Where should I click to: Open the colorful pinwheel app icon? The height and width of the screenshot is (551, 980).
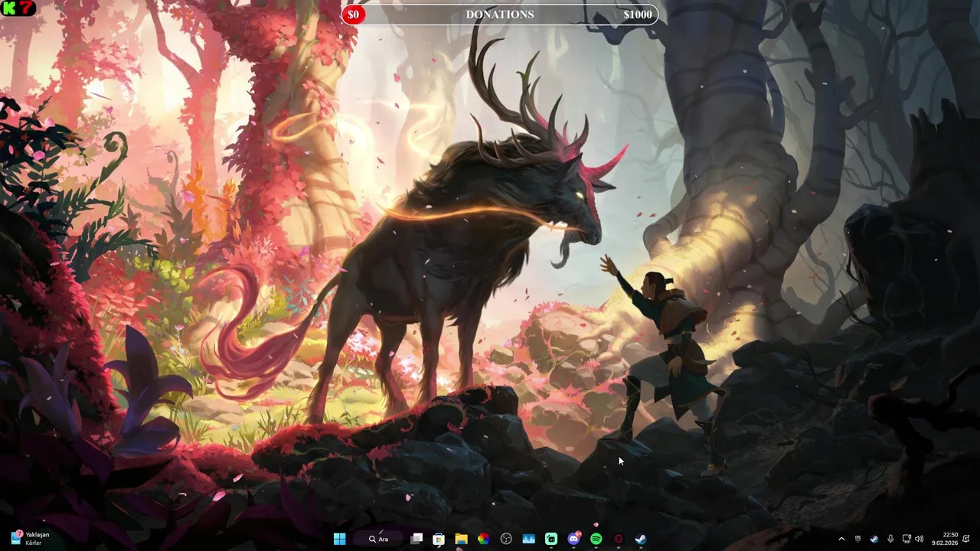483,539
